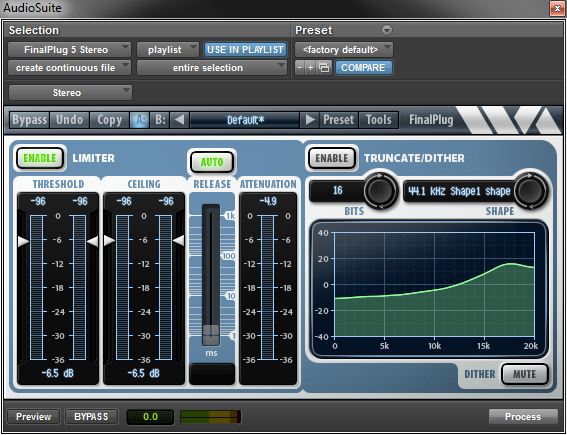Open the Stereo mode dropdown
Screen dimensions: 567x435
click(x=70, y=93)
